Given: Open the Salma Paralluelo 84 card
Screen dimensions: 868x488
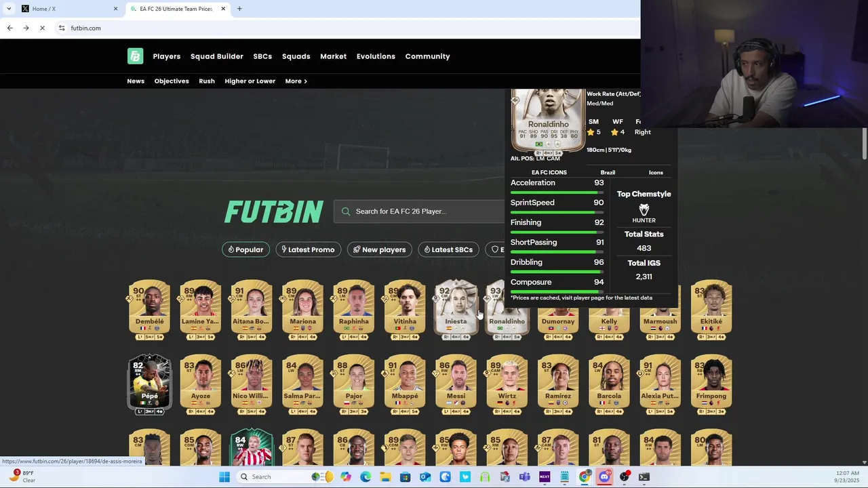Looking at the screenshot, I should (302, 384).
